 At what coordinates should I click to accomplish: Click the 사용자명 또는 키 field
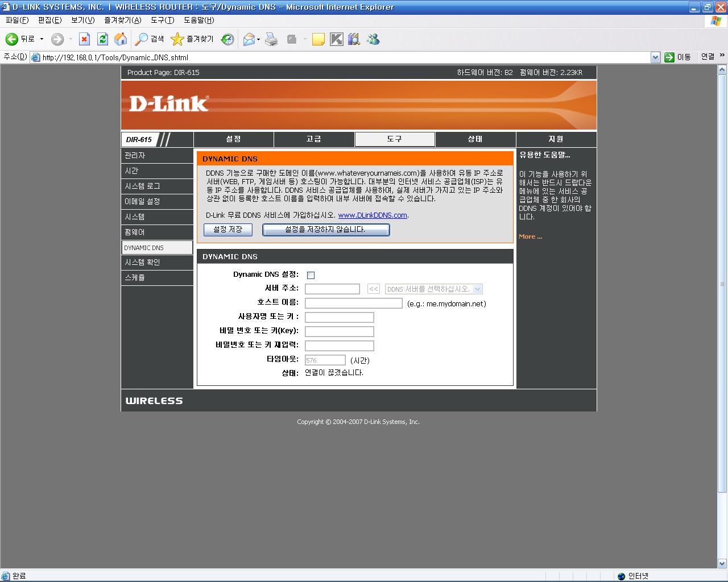(x=340, y=317)
